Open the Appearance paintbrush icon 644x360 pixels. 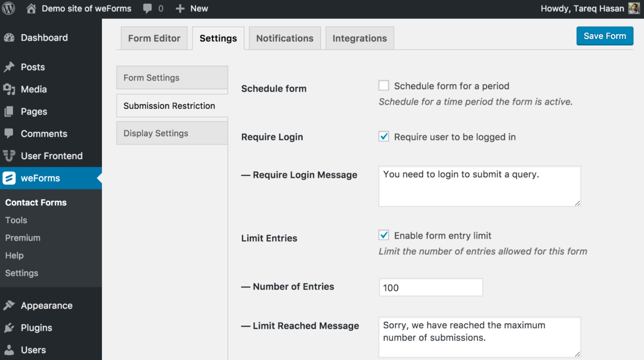(x=10, y=305)
